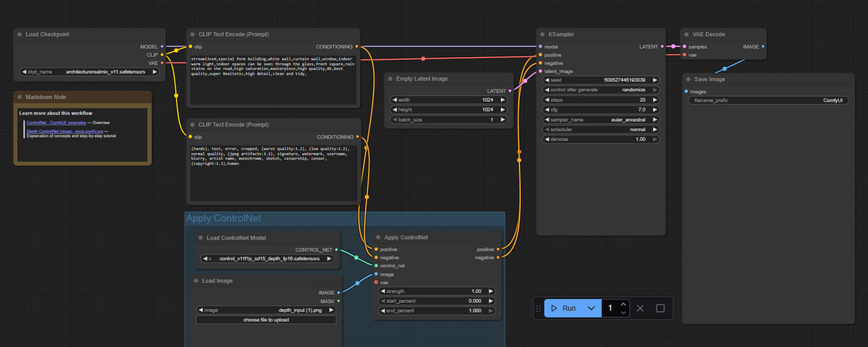The width and height of the screenshot is (868, 347).
Task: Click the Run button
Action: [x=564, y=308]
